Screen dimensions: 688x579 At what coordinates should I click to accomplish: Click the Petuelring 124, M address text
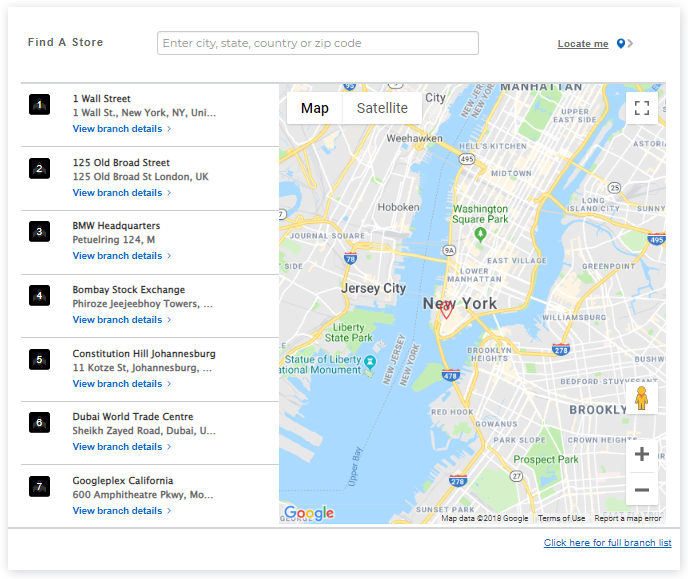(114, 240)
